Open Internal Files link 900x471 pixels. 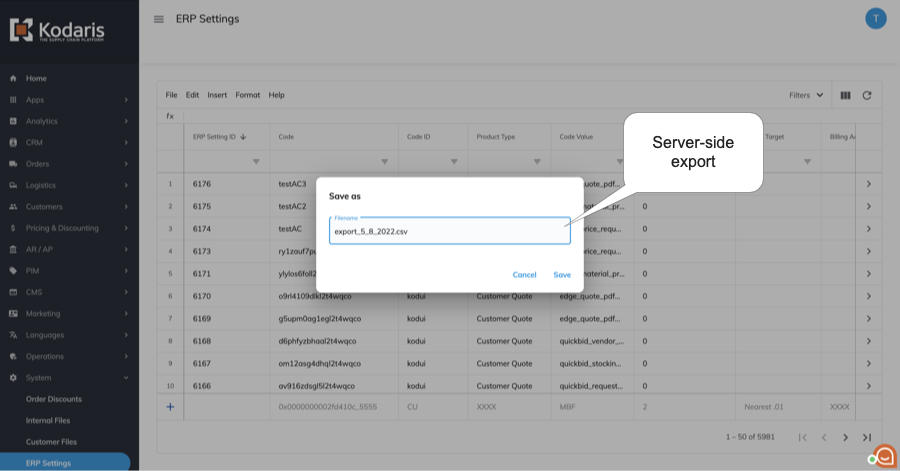point(48,421)
